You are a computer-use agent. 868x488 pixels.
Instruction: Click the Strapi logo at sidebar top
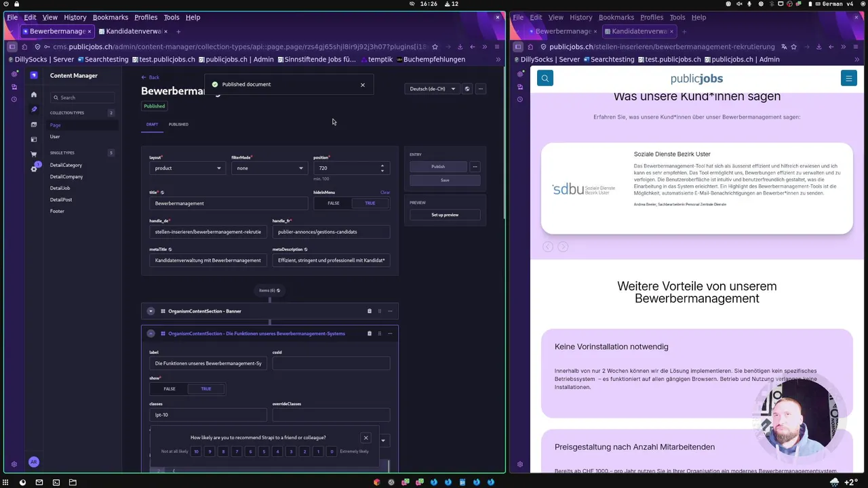click(34, 75)
